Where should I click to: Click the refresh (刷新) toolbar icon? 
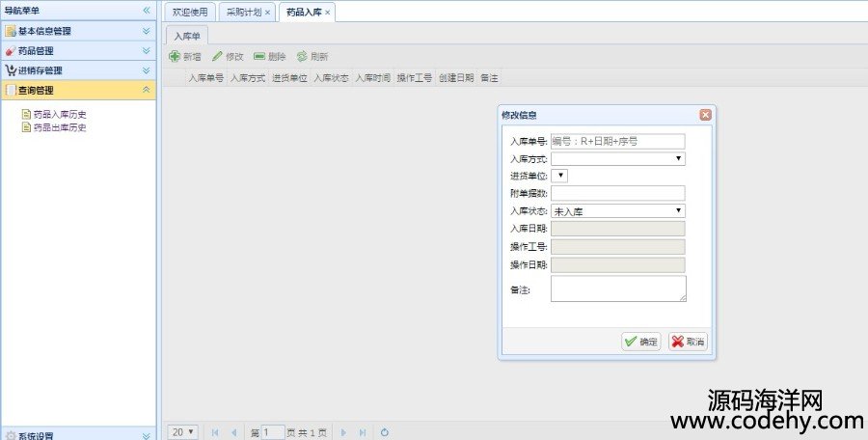(302, 57)
